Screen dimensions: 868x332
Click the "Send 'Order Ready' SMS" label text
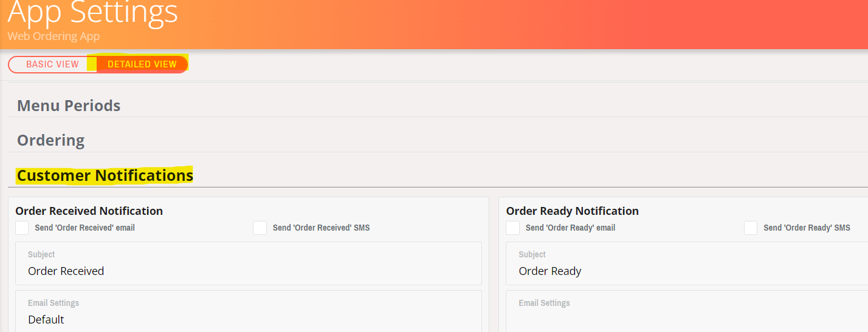807,228
